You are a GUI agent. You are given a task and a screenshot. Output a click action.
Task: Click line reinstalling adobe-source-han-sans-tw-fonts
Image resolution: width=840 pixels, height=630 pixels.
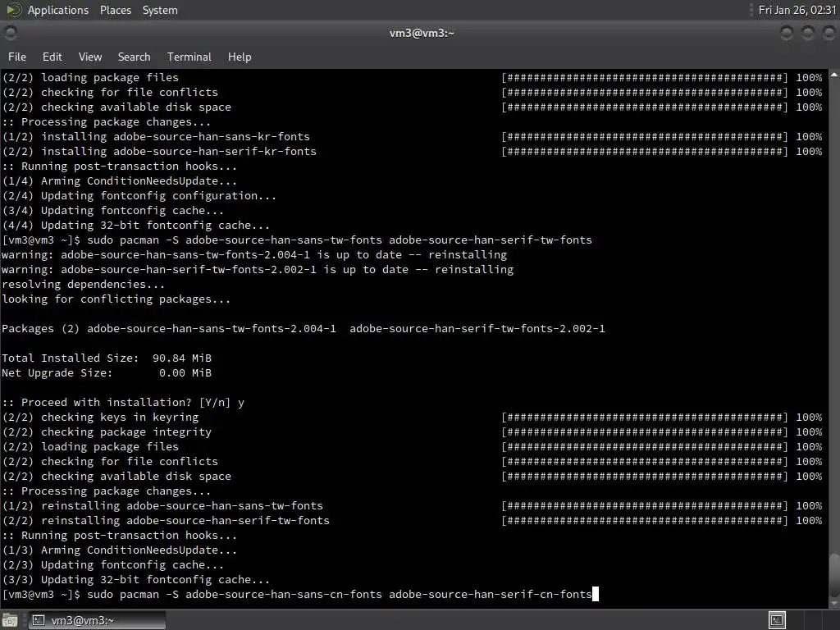(x=163, y=505)
